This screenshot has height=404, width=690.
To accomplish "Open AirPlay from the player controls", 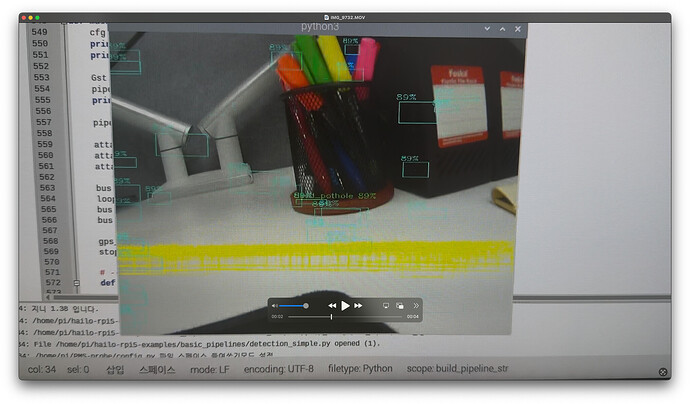I will tap(386, 305).
